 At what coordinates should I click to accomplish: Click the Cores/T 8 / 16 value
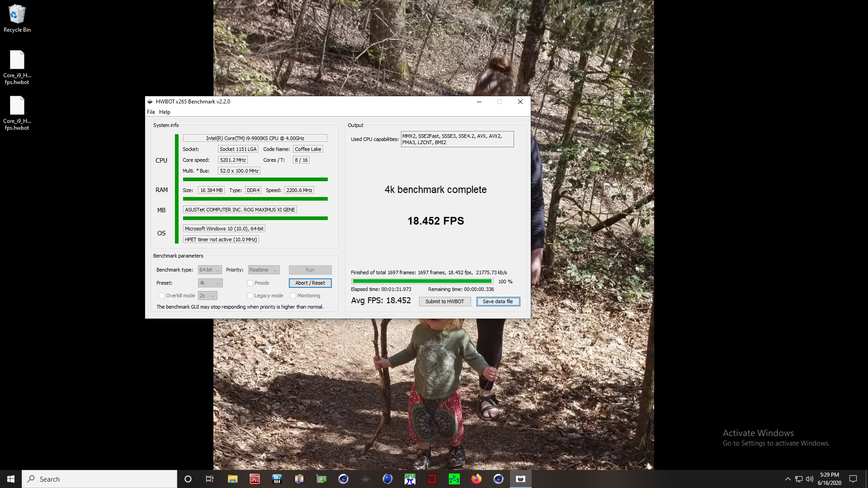301,160
